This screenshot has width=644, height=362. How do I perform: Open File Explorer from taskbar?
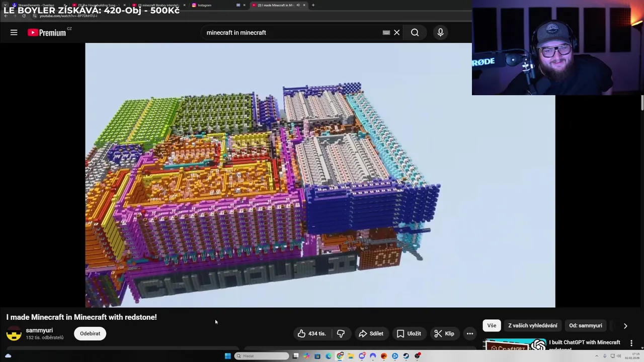(x=351, y=356)
